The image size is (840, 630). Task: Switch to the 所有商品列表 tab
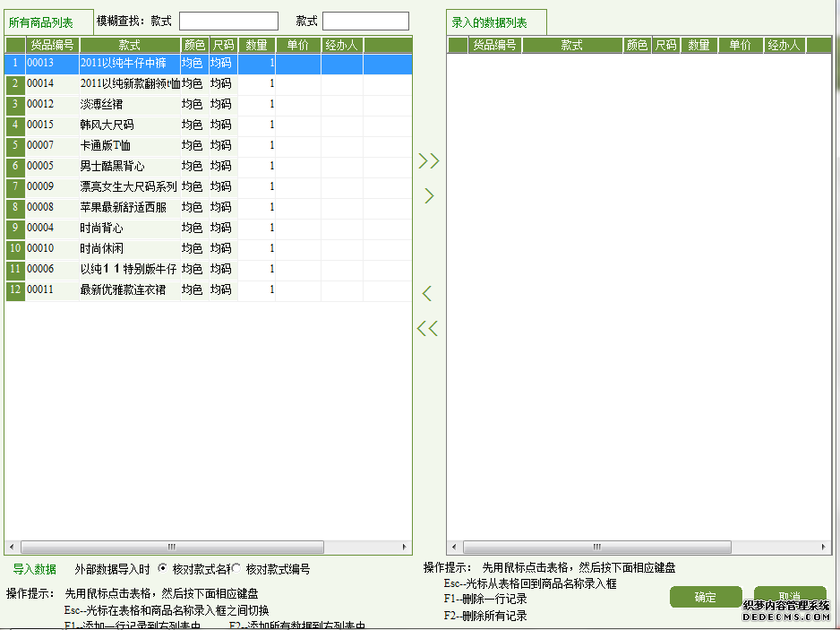41,23
